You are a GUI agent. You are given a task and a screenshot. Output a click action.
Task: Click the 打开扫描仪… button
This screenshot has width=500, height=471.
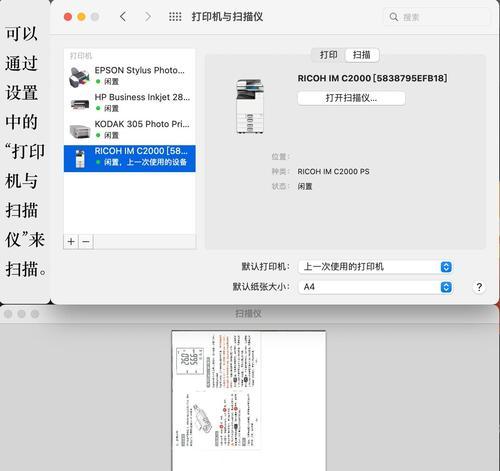tap(351, 98)
